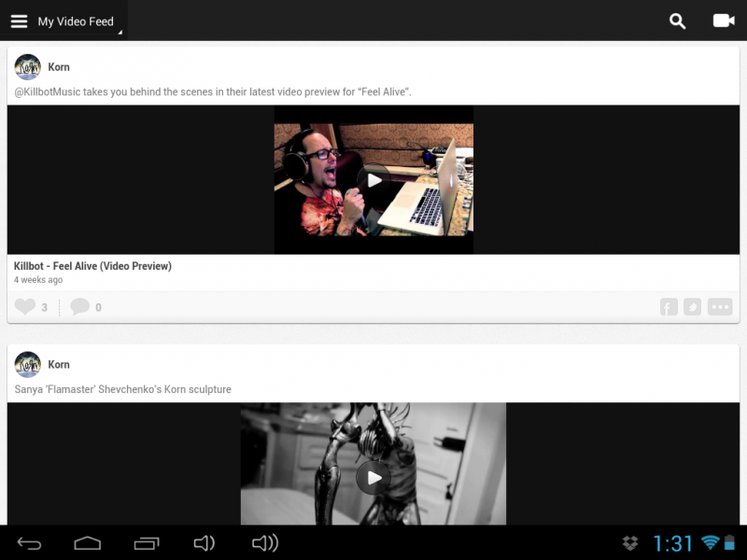Share Killbot video to Twitter

(692, 307)
